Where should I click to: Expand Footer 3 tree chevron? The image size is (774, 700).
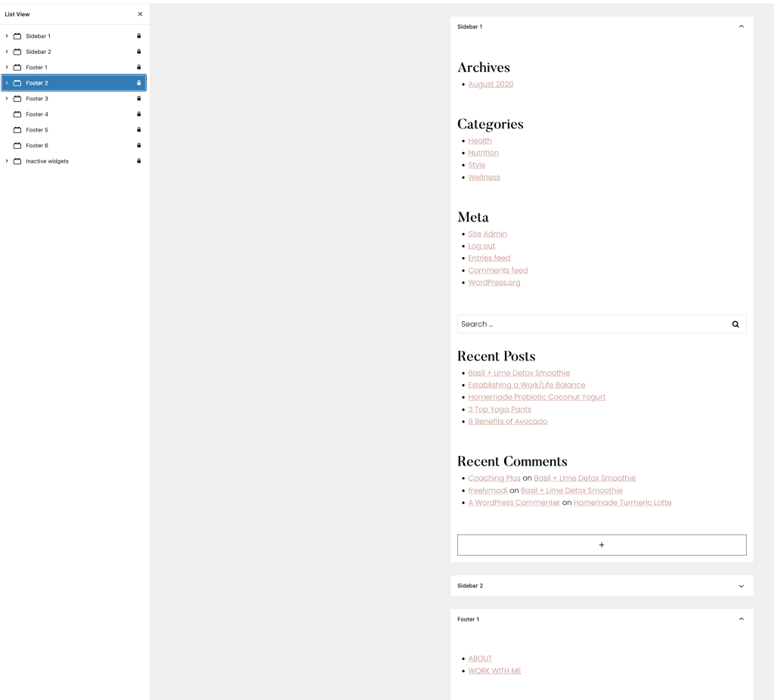click(6, 99)
